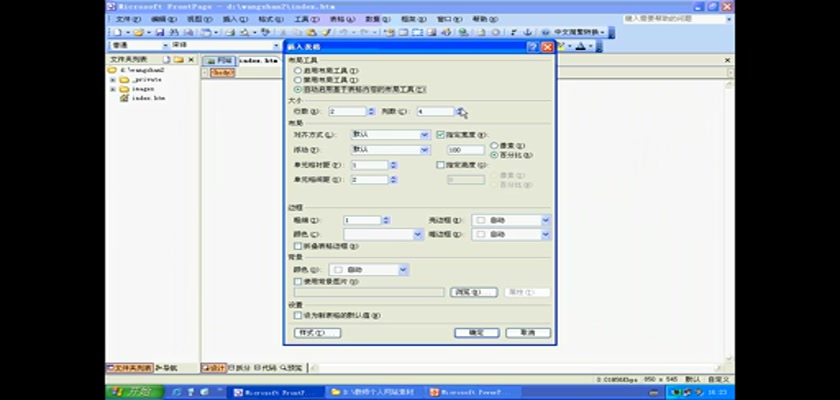The image size is (840, 400).
Task: Click the Cancel button in dialog
Action: [527, 332]
